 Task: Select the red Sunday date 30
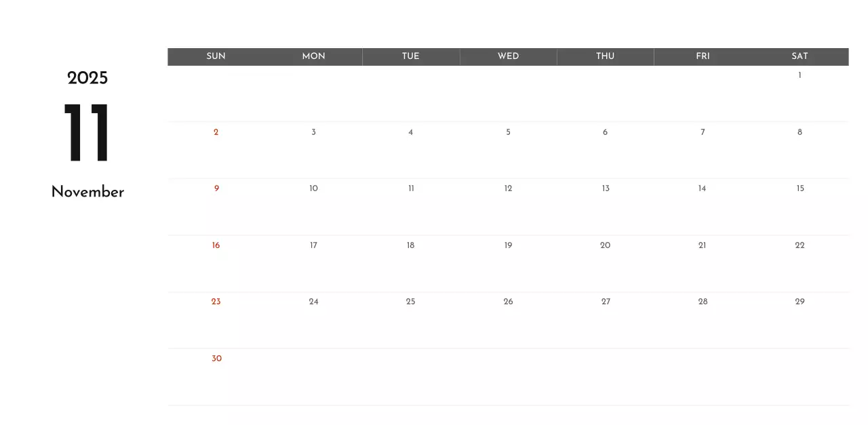coord(216,359)
